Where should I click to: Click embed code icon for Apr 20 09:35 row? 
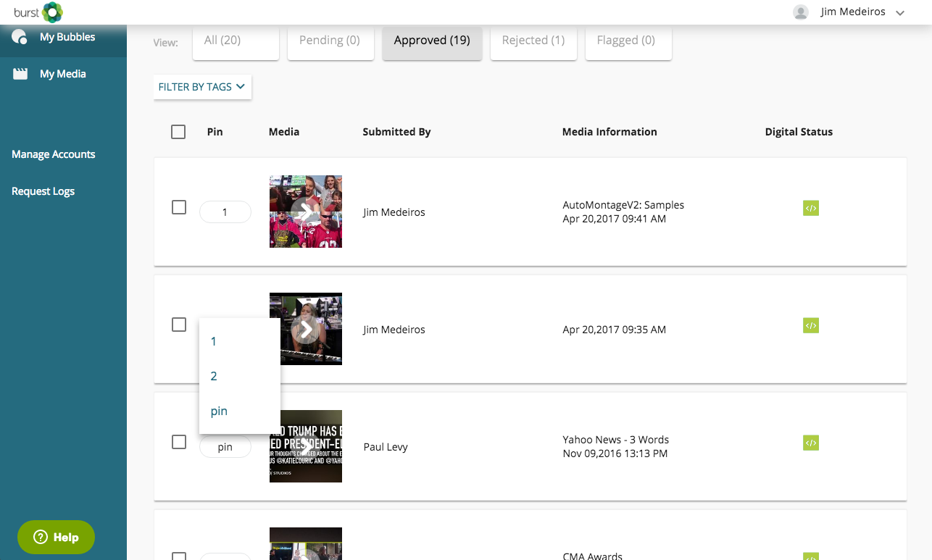810,326
